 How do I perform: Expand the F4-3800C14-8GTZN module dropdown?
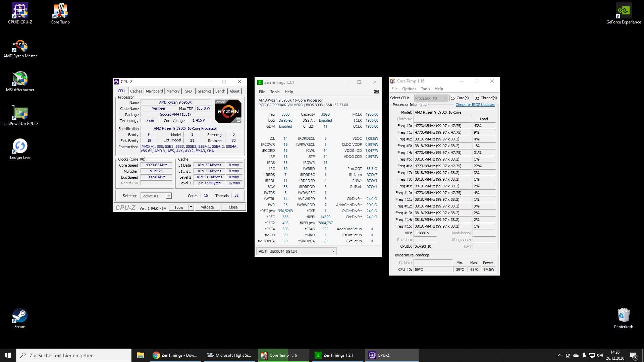(333, 251)
